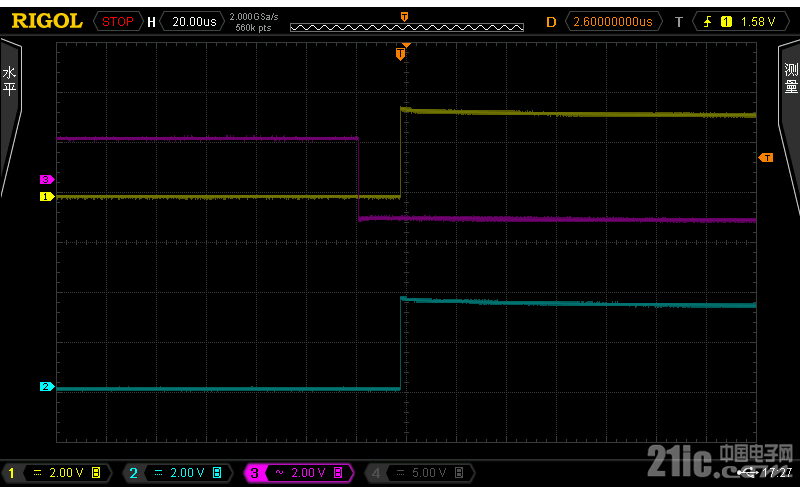Click channel 4 bandwidth limit B icon
Screen dimensions: 801x487
459,473
